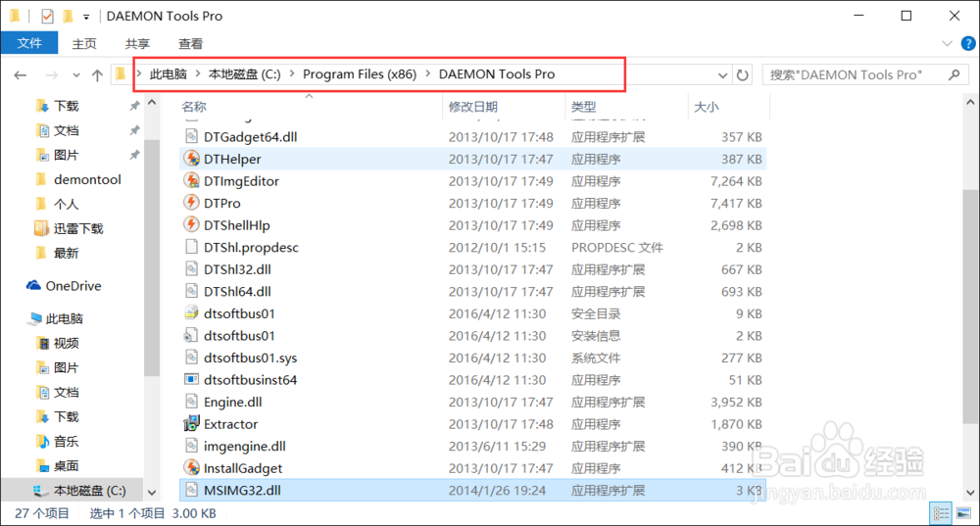
Task: Navigate to Program Files (x86) breadcrumb
Action: (360, 73)
